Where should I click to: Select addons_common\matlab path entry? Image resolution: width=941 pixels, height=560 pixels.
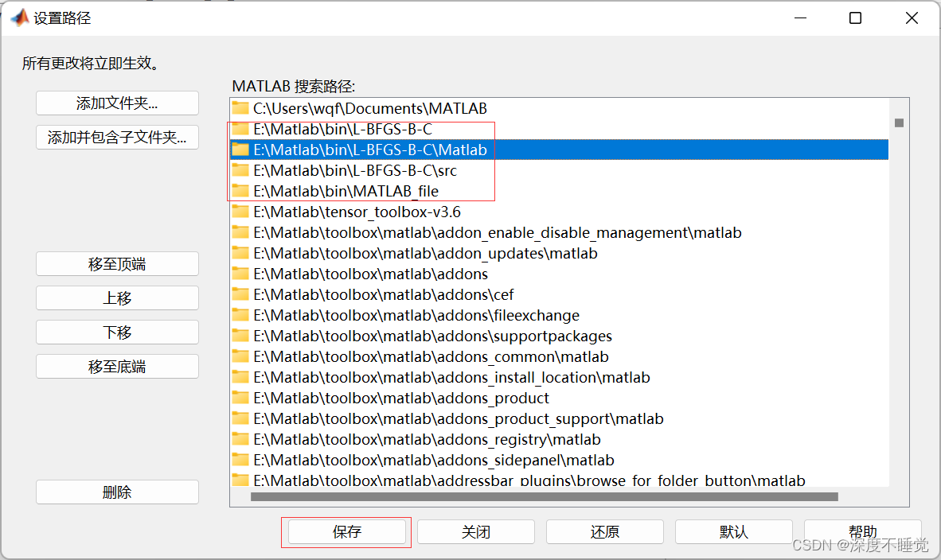pos(431,356)
